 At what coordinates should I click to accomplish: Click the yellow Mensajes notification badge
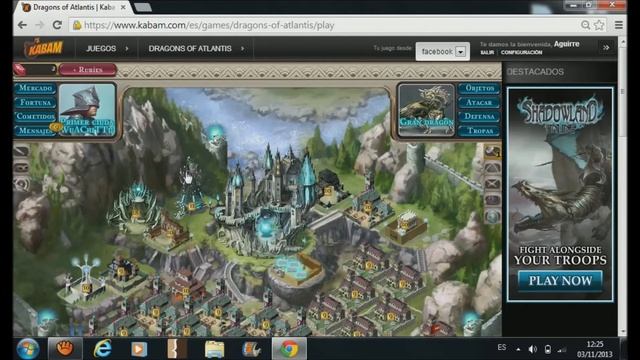click(55, 127)
